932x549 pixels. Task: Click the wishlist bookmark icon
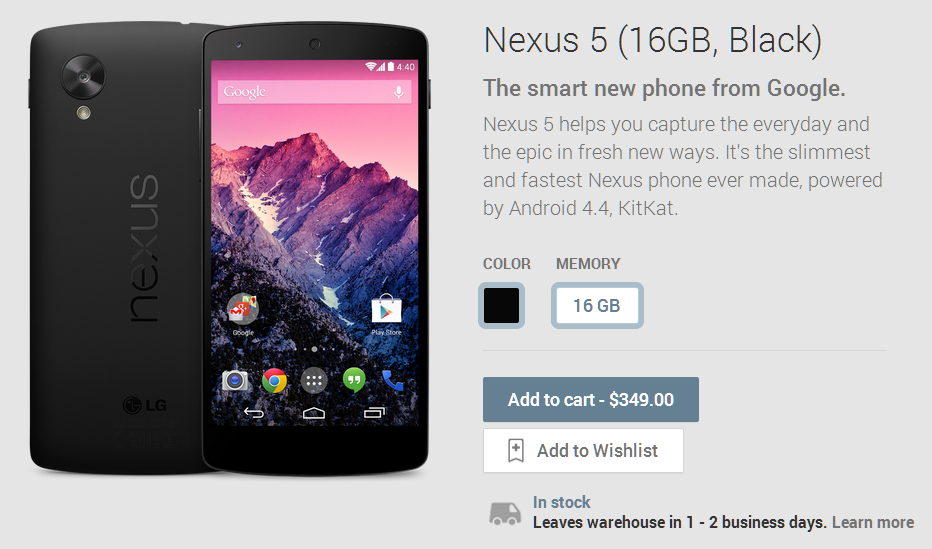[515, 450]
